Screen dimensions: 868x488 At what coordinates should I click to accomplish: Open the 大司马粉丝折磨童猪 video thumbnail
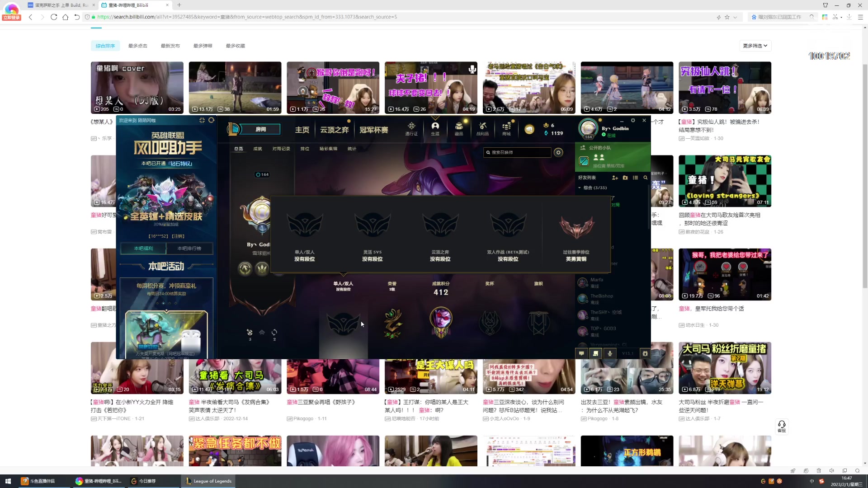(x=725, y=368)
